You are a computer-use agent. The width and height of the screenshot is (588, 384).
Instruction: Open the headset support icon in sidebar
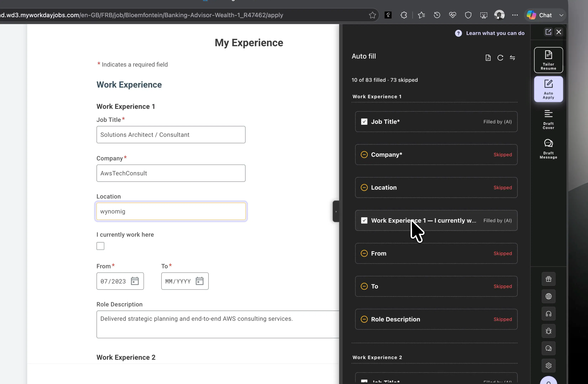(x=548, y=314)
